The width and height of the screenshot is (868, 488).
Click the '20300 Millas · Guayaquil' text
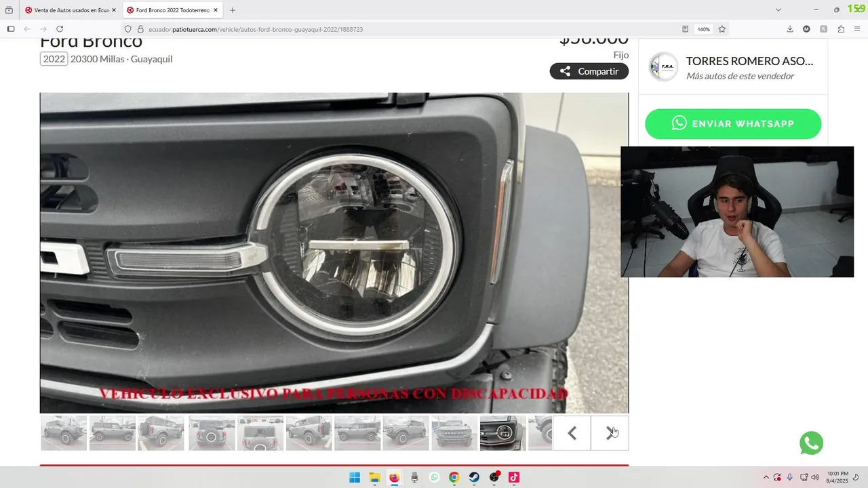coord(121,59)
